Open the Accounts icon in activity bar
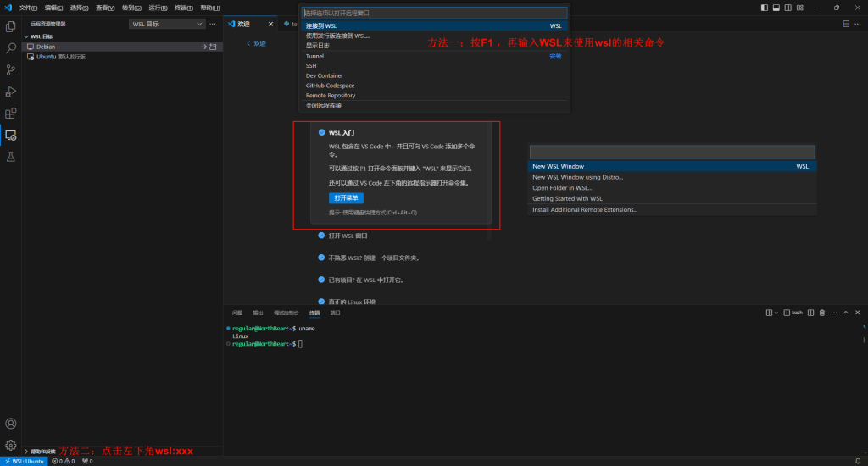Screen dimensions: 868x466 [11, 424]
